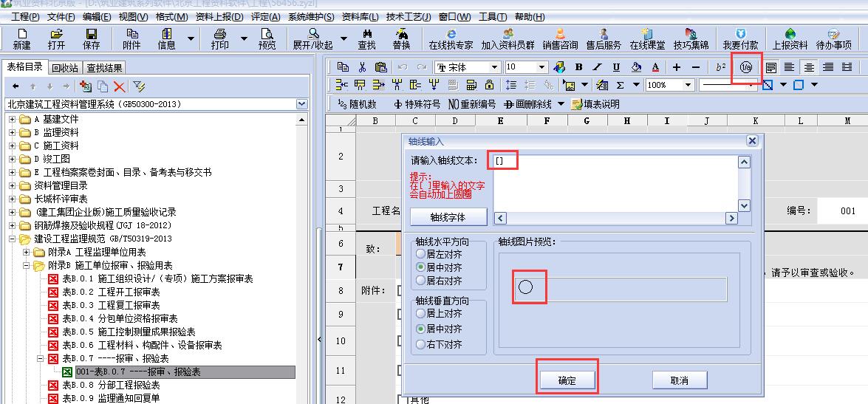Open the 北京建筑工程资料管理系统 combo box

301,104
